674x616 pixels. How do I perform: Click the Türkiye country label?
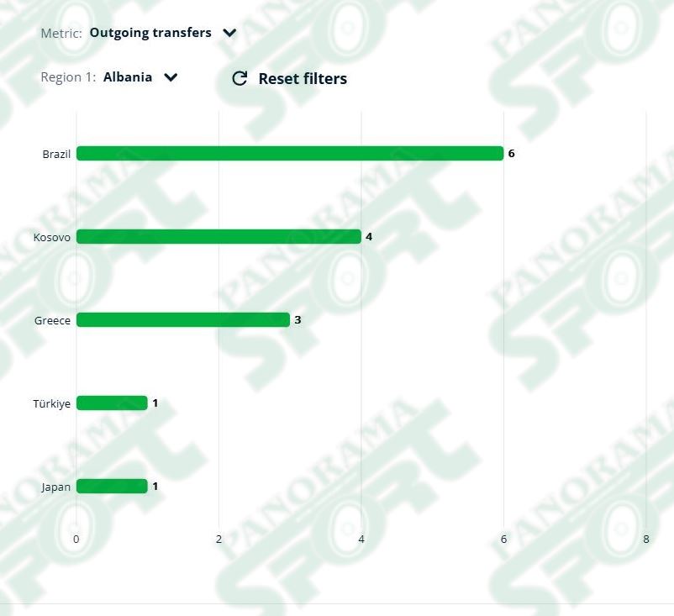(x=52, y=403)
